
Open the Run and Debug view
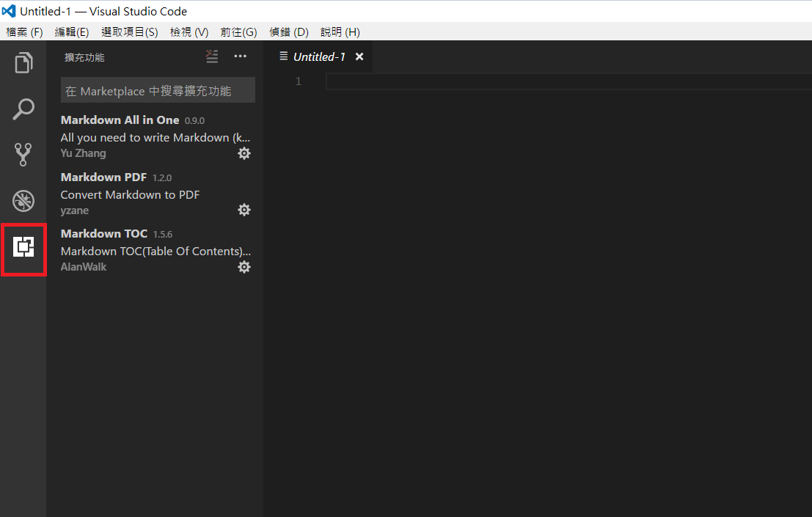[23, 200]
